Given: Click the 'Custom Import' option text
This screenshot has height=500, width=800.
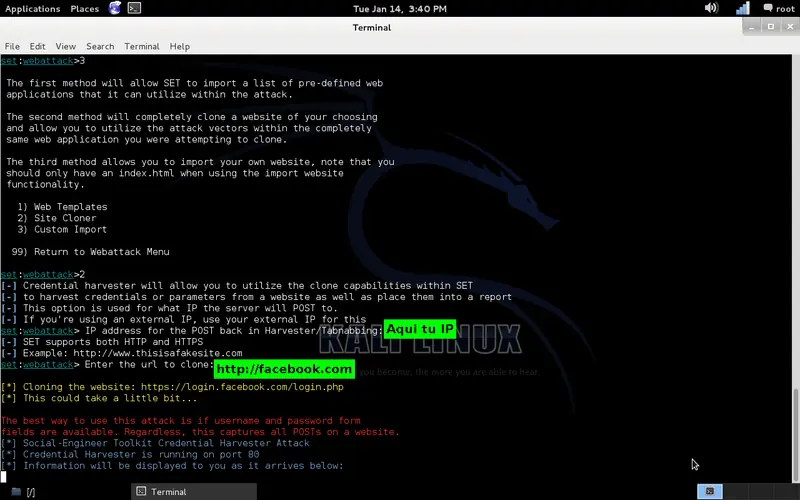Looking at the screenshot, I should [70, 229].
